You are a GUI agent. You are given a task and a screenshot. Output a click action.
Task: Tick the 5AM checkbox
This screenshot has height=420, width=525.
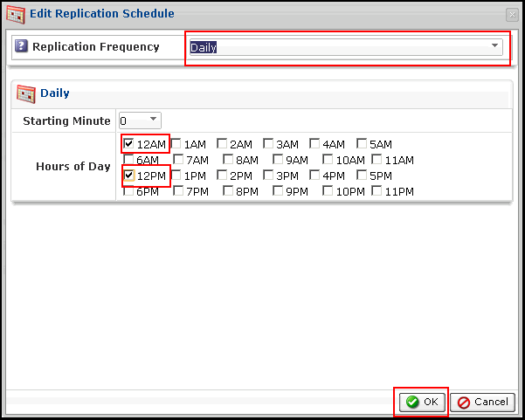(362, 143)
